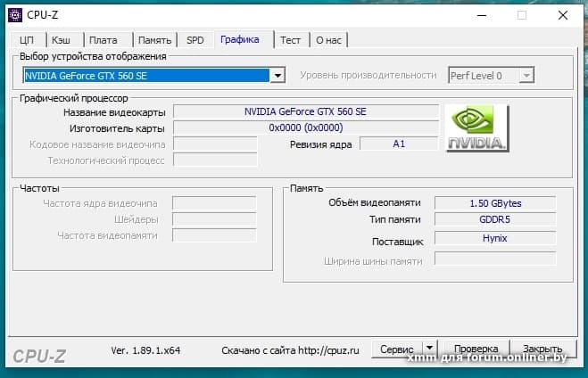Click the Уровень производительности label
This screenshot has height=378, width=588.
point(369,75)
